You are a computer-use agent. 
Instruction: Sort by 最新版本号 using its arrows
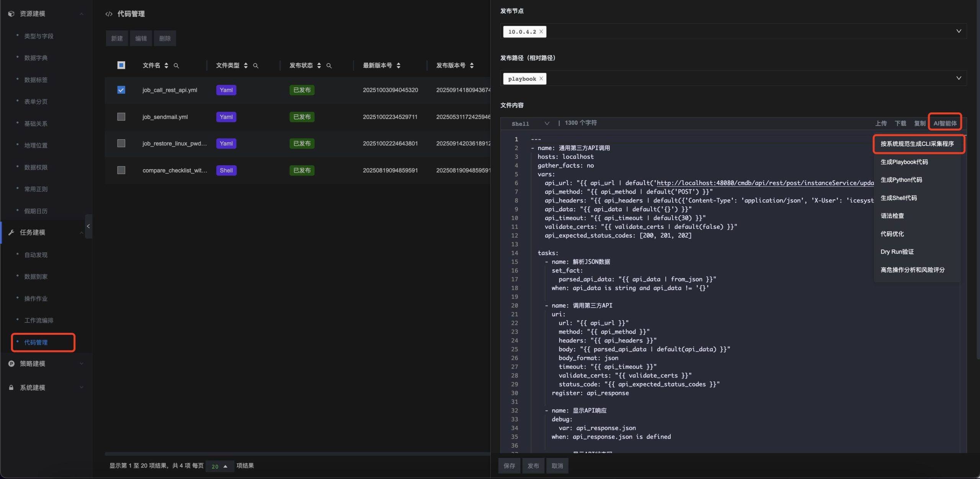click(399, 66)
